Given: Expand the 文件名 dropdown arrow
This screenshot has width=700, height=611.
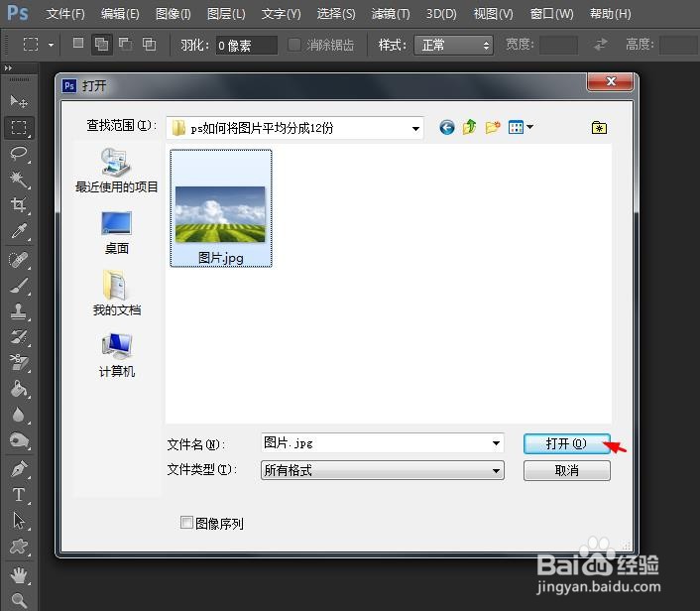Looking at the screenshot, I should pos(496,443).
